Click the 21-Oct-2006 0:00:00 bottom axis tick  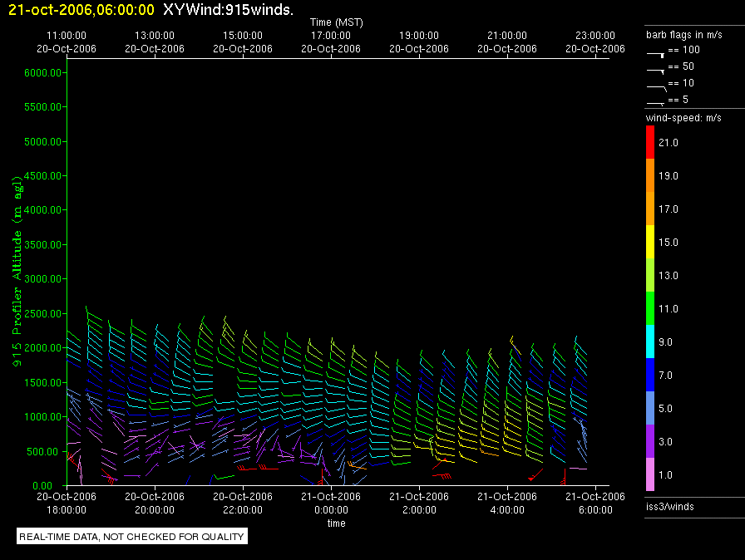pos(331,502)
